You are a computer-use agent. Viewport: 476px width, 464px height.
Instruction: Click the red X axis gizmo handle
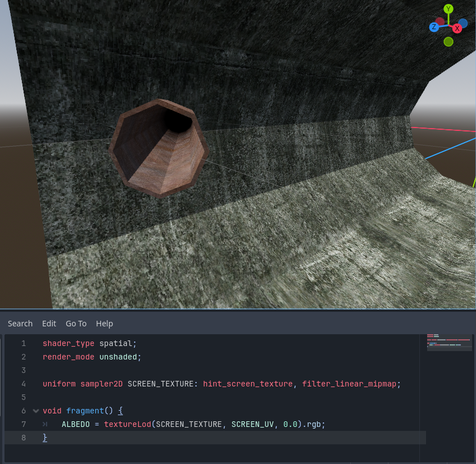coord(457,29)
